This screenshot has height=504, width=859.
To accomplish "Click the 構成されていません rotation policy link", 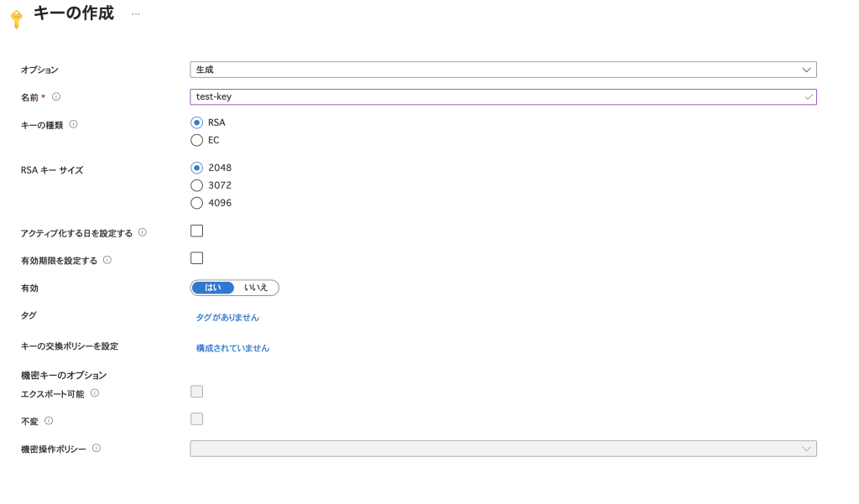I will (232, 348).
